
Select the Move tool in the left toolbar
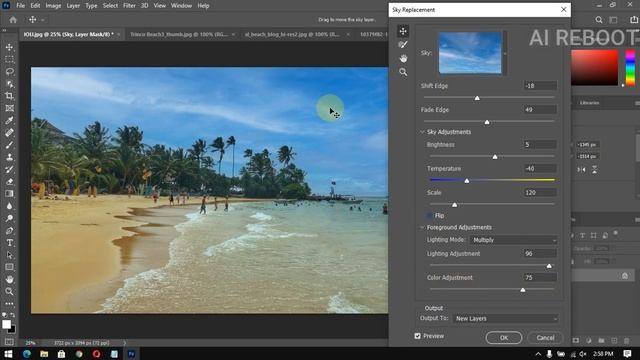tap(9, 47)
